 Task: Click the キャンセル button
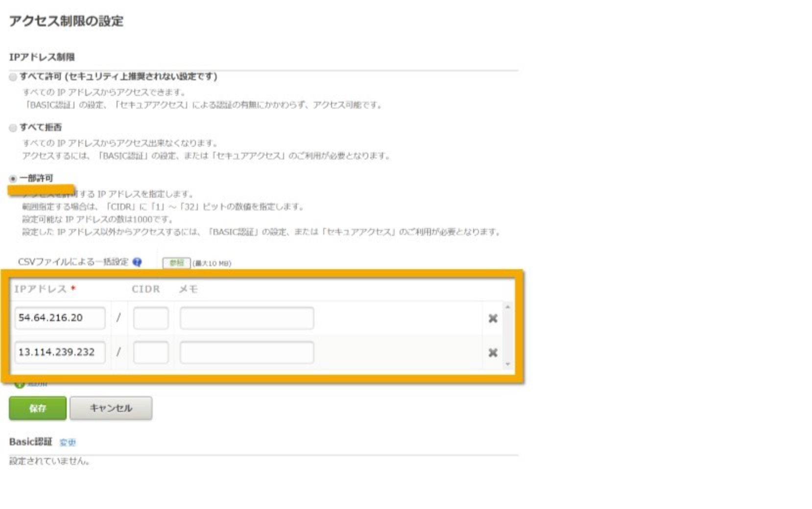tap(111, 408)
